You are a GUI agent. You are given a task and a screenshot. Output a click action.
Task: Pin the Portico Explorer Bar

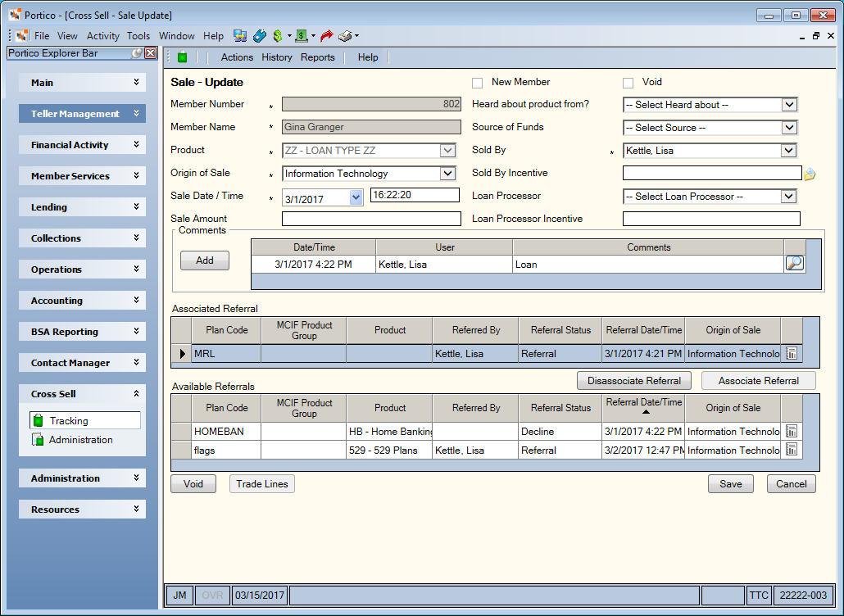(x=138, y=52)
